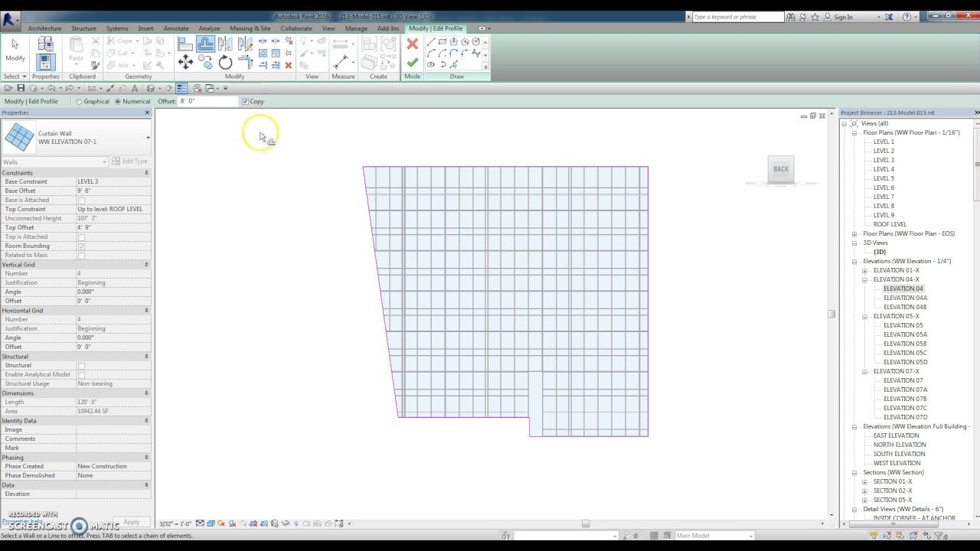
Task: Open the Massing & Site ribbon tab
Action: click(250, 28)
